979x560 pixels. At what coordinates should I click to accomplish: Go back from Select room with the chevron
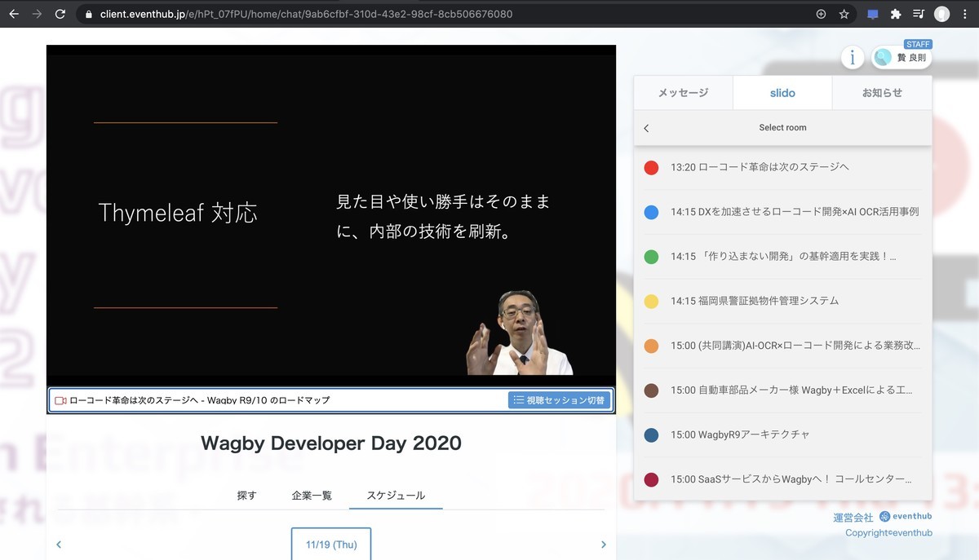click(x=647, y=128)
